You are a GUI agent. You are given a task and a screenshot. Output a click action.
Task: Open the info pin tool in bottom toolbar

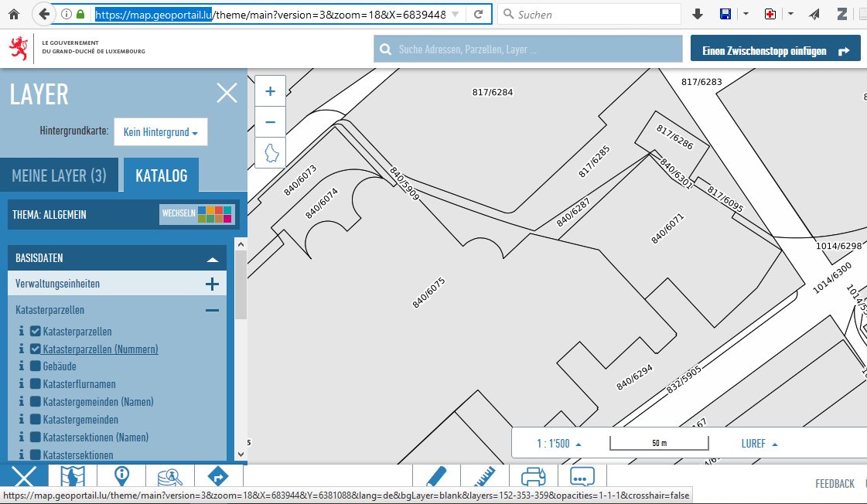[x=121, y=478]
